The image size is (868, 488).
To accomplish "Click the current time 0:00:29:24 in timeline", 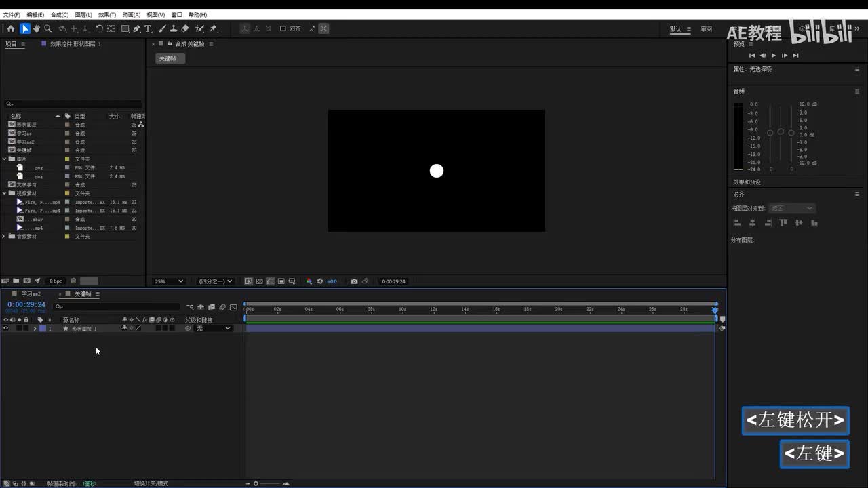I will coord(26,304).
